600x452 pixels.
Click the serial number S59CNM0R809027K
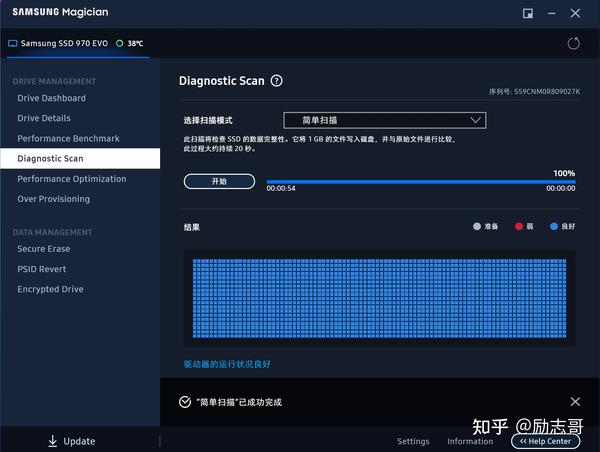[x=547, y=91]
